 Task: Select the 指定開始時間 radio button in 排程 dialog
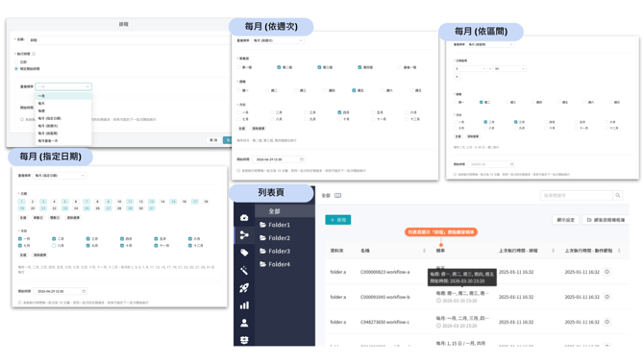(x=16, y=68)
